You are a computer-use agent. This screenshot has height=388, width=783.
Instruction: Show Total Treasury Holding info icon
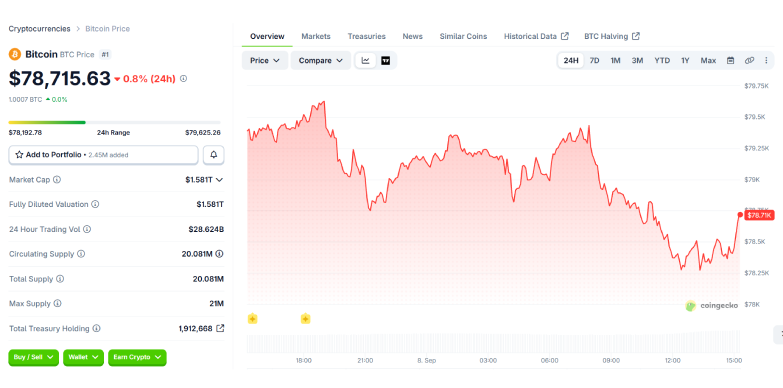tap(96, 329)
